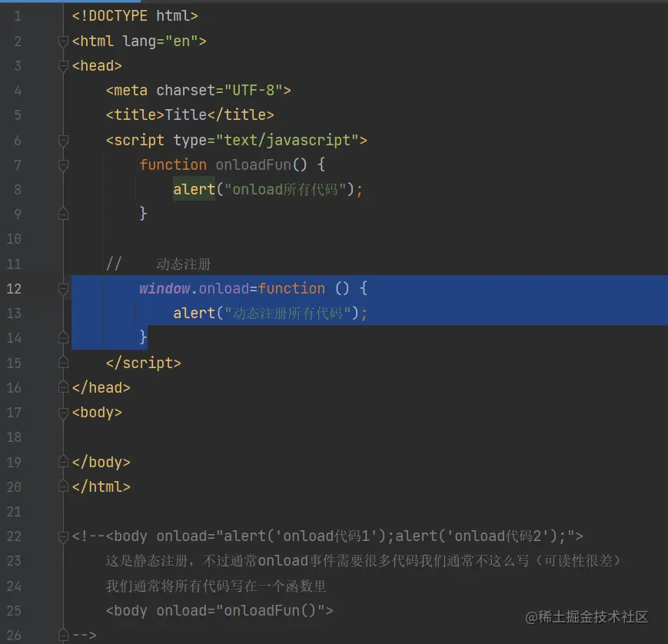This screenshot has width=668, height=644.
Task: Click the window keyword on line 12
Action: click(165, 289)
